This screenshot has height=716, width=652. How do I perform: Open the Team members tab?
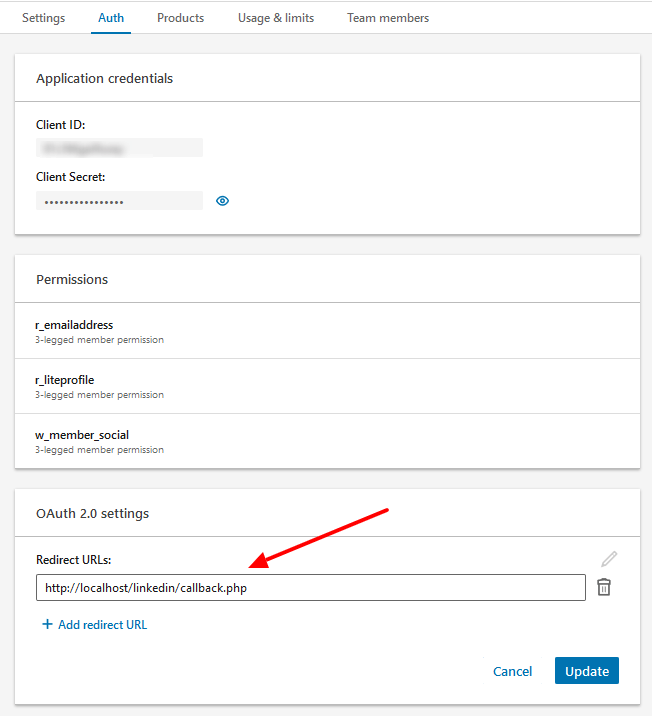click(388, 18)
